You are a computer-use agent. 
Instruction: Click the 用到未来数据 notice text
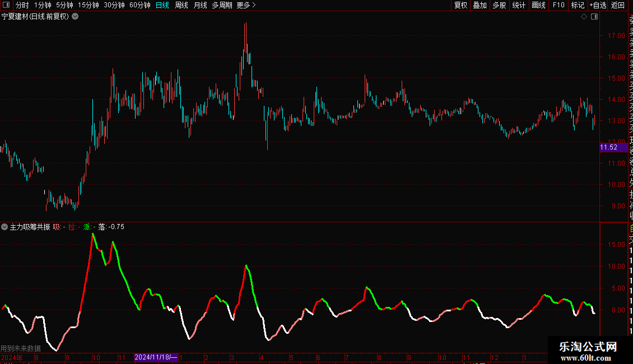point(21,348)
